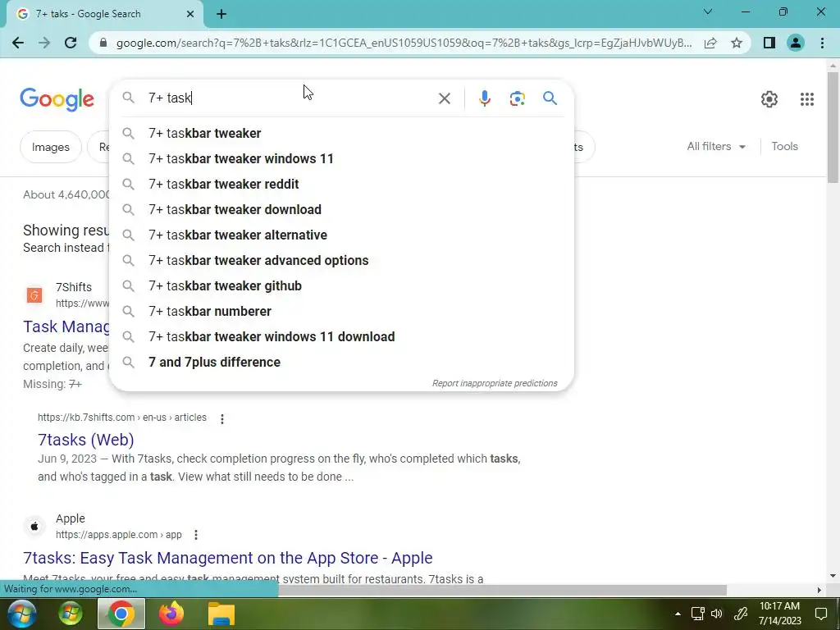This screenshot has width=840, height=630.
Task: Show hidden system tray icons
Action: tap(678, 614)
